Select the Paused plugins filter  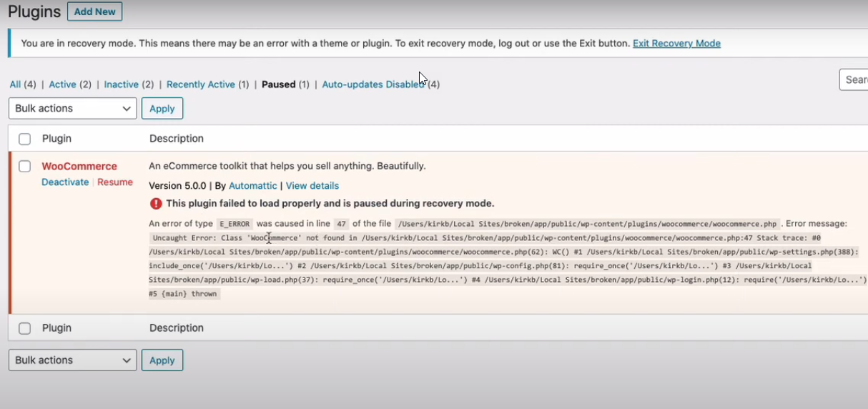[278, 84]
